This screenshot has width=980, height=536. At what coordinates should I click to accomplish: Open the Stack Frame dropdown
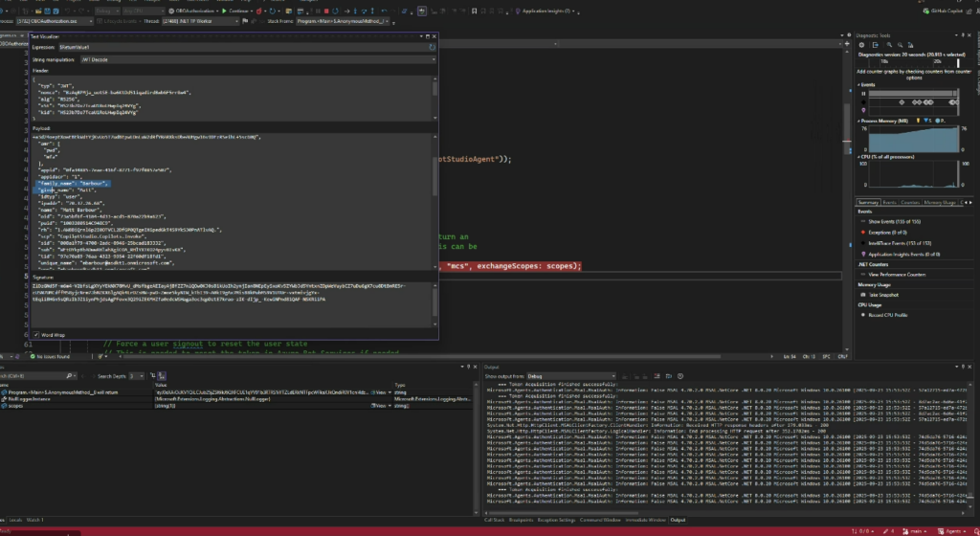[x=344, y=21]
